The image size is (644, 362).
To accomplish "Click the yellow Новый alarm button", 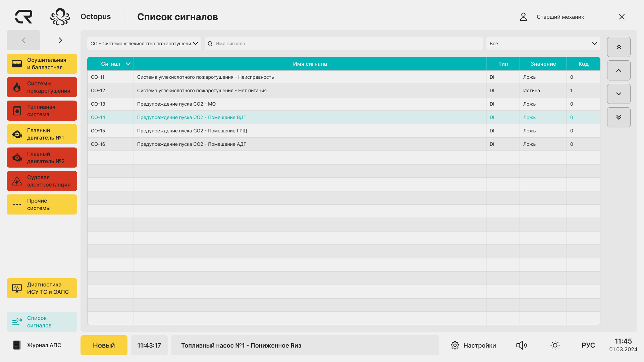I will [104, 345].
